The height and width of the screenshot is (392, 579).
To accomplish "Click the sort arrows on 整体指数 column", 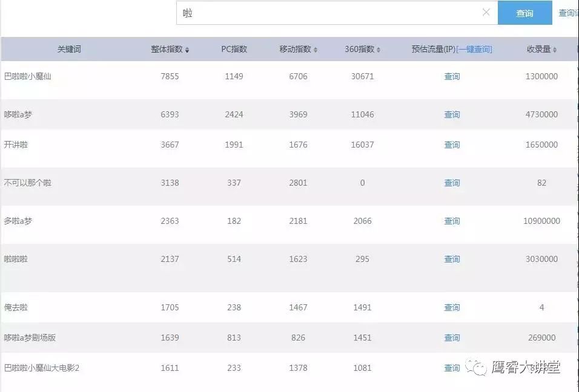I will [187, 49].
